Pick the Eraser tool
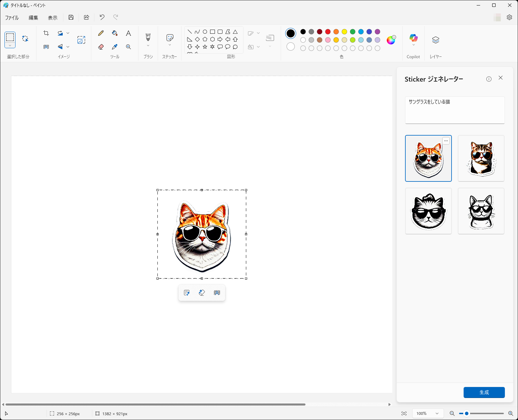 101,47
